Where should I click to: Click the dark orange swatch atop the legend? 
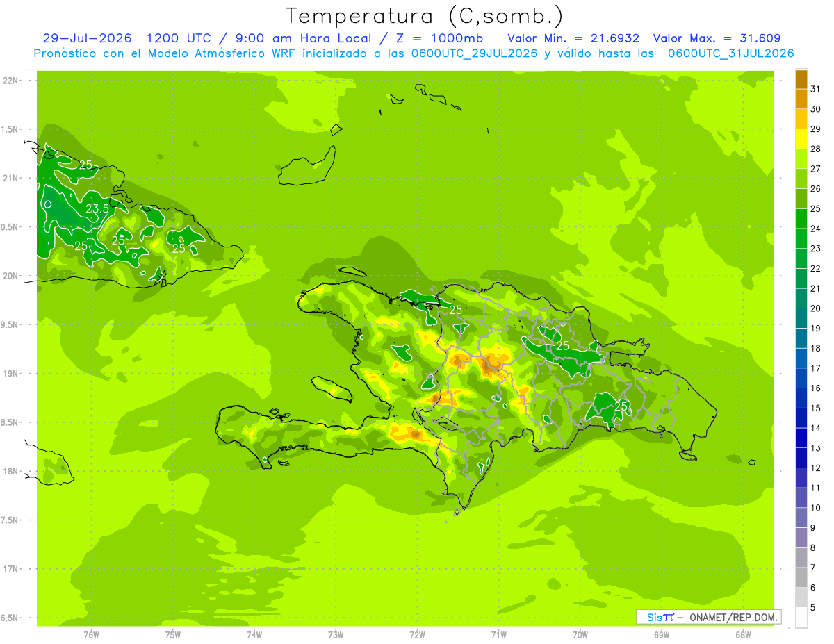tap(801, 79)
